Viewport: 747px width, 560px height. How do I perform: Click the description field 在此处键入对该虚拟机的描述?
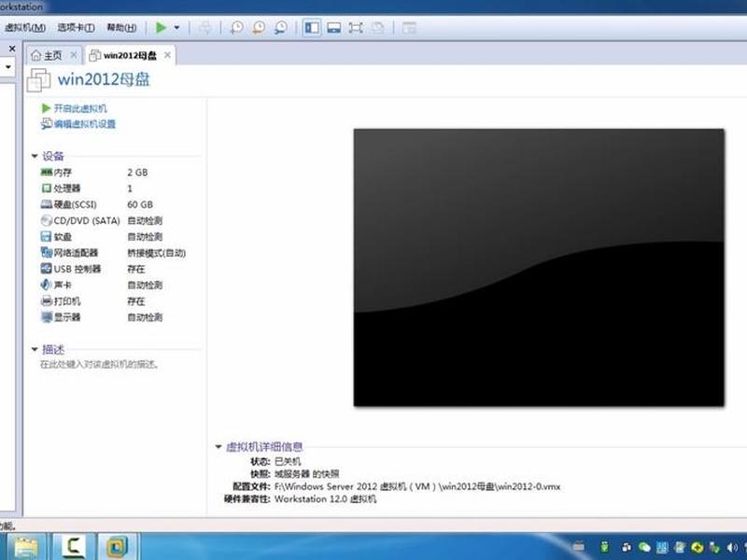coord(99,365)
